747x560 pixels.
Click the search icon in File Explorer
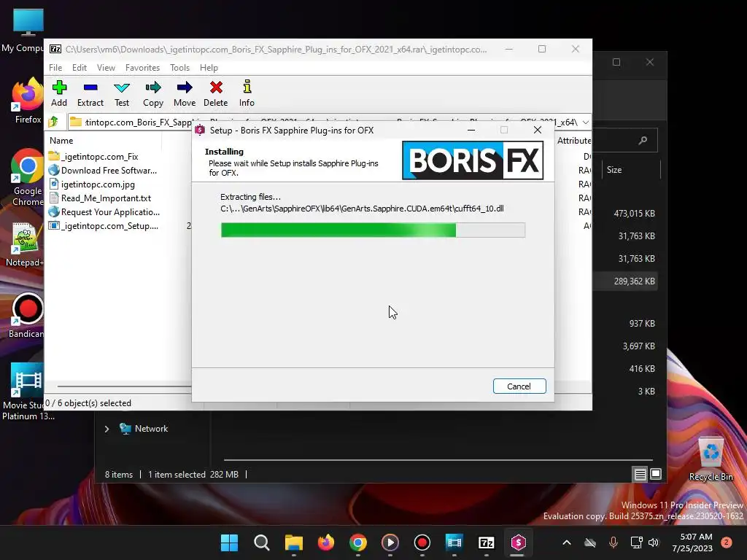coord(643,140)
